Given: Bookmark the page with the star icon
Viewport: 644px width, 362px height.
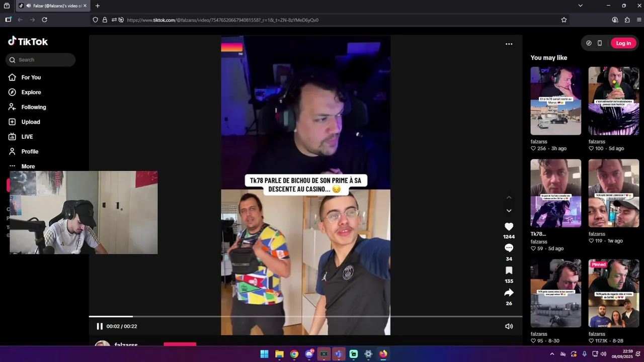Looking at the screenshot, I should pos(564,20).
